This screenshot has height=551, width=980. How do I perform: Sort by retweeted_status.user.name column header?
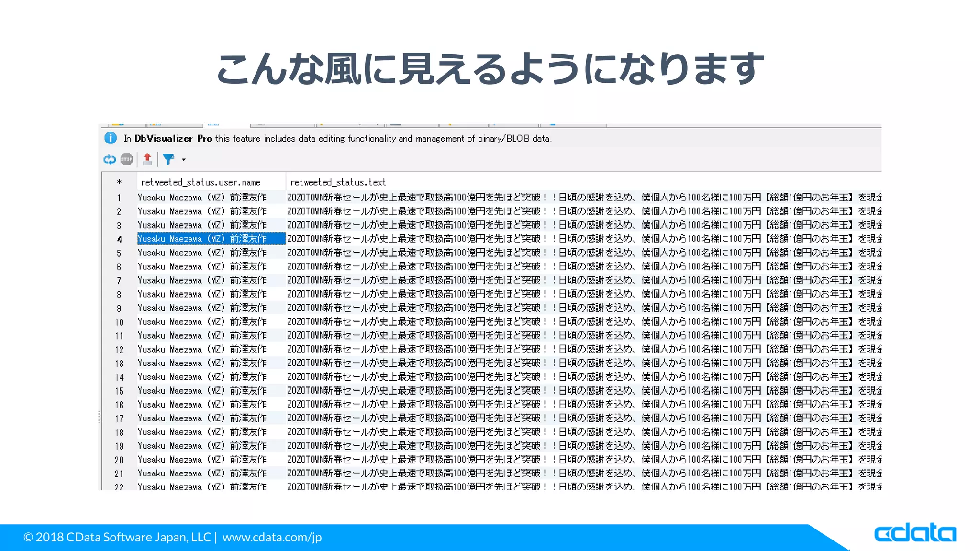click(x=211, y=182)
